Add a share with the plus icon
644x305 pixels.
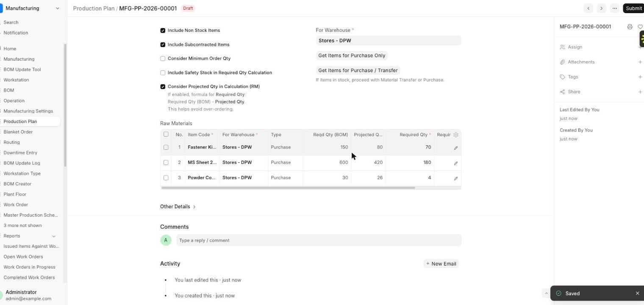(640, 92)
